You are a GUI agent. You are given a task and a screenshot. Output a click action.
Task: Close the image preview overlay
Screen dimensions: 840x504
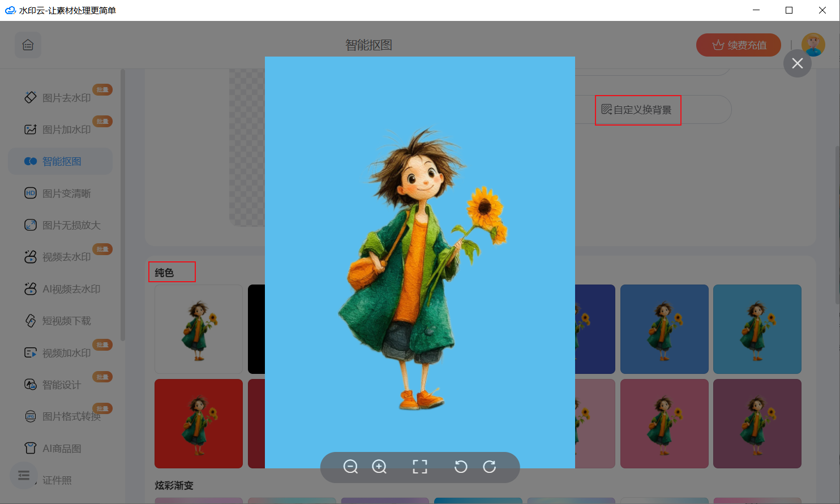coord(798,63)
